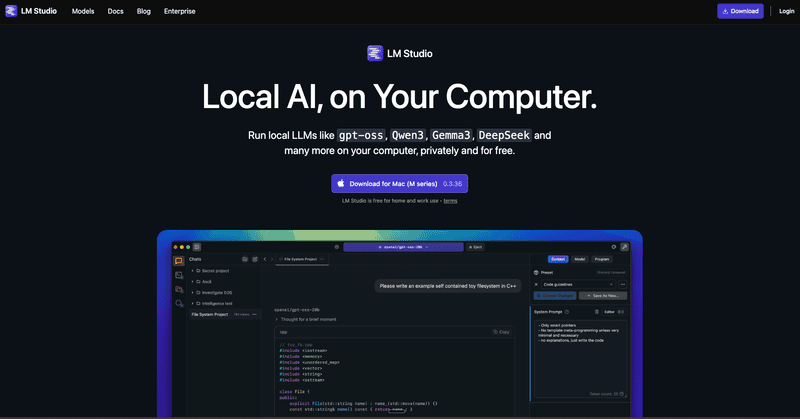Click Download for Mac (M series)
The image size is (800, 419).
(399, 183)
